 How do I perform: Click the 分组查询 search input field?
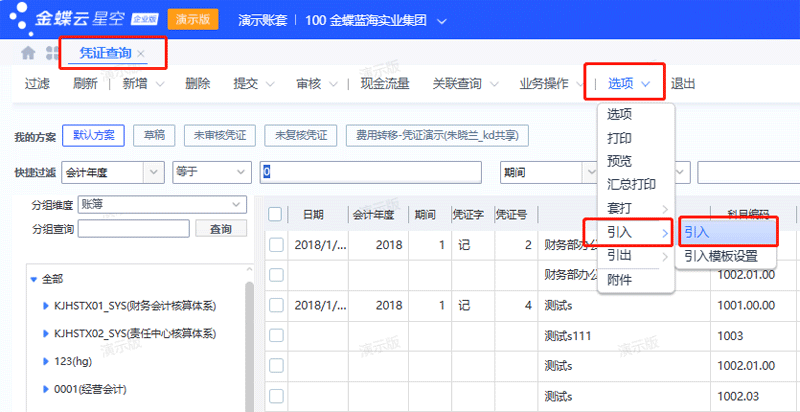(x=133, y=229)
